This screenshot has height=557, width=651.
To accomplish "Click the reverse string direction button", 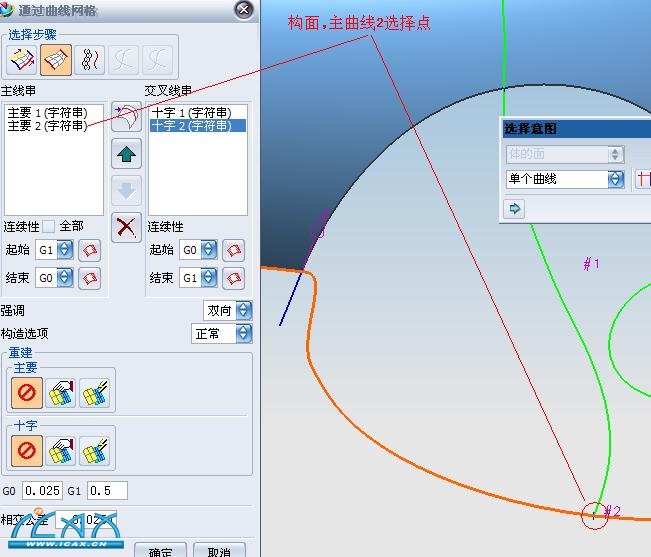I will 127,117.
